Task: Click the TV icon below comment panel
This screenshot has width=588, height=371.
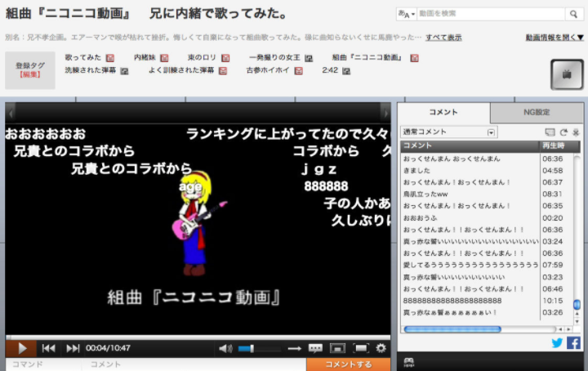Action: 409,362
